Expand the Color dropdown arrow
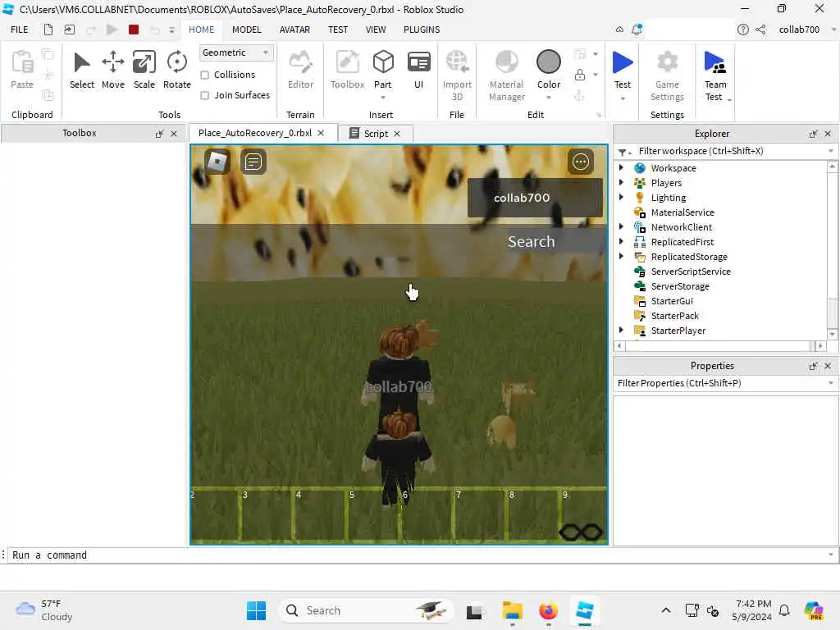Screen dimensions: 840x630 tap(549, 98)
